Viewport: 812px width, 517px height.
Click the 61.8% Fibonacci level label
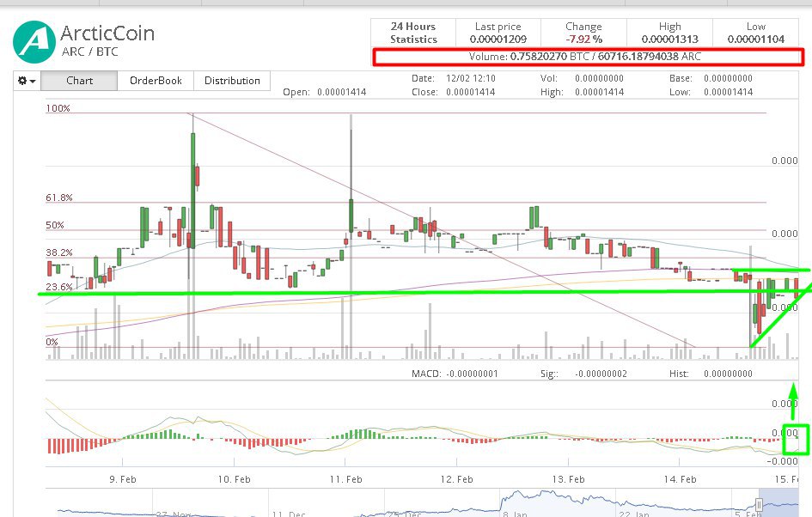pyautogui.click(x=59, y=198)
